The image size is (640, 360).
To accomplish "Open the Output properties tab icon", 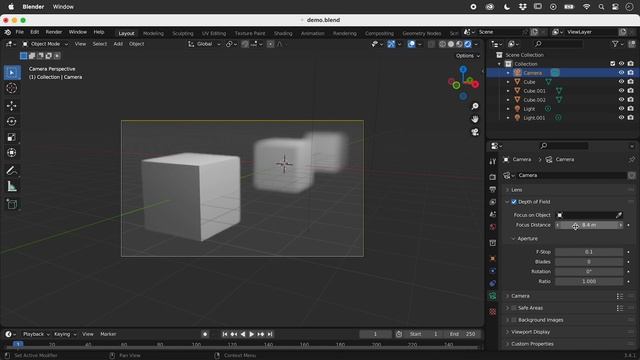I will [493, 189].
